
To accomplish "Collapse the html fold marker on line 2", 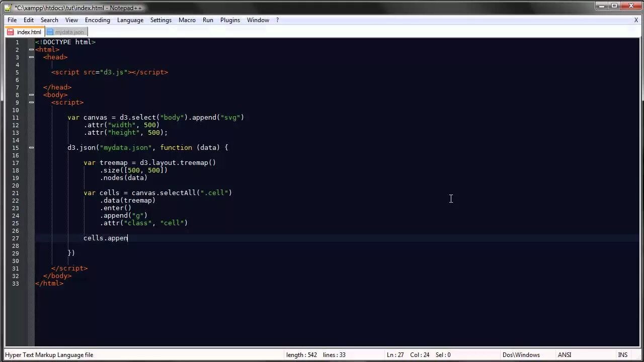I will pyautogui.click(x=31, y=49).
